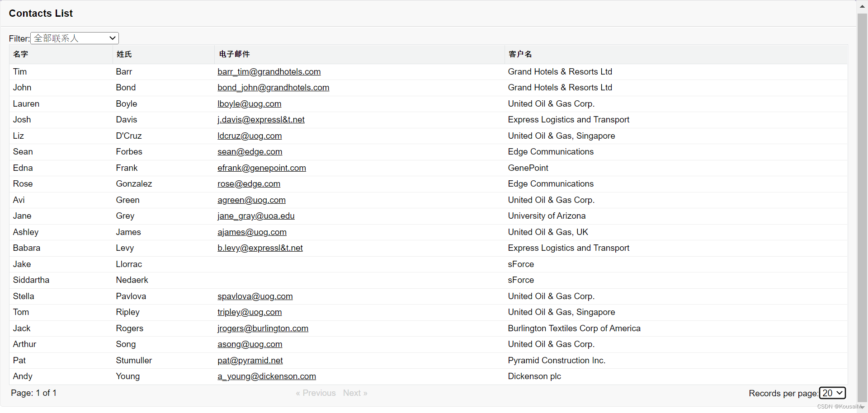Click the scrollbar up arrow

click(x=863, y=6)
